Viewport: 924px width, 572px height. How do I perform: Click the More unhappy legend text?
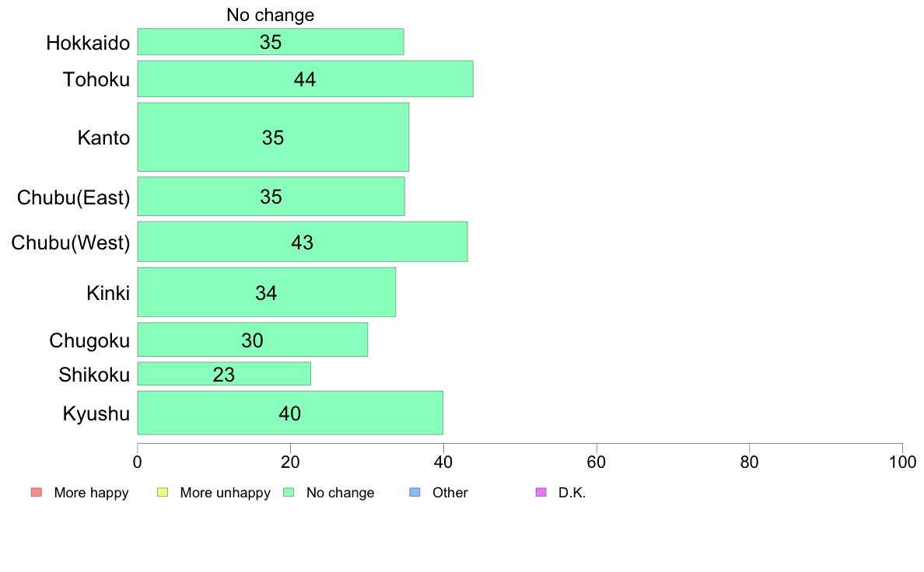point(225,493)
